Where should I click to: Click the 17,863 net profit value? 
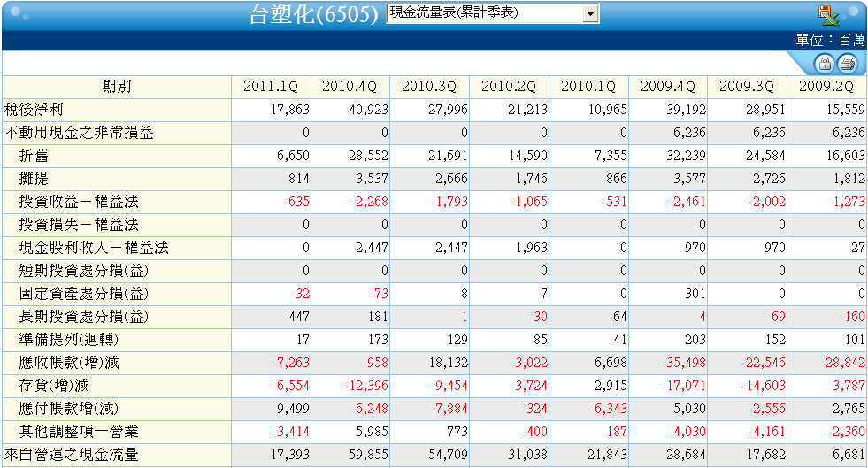pyautogui.click(x=290, y=110)
